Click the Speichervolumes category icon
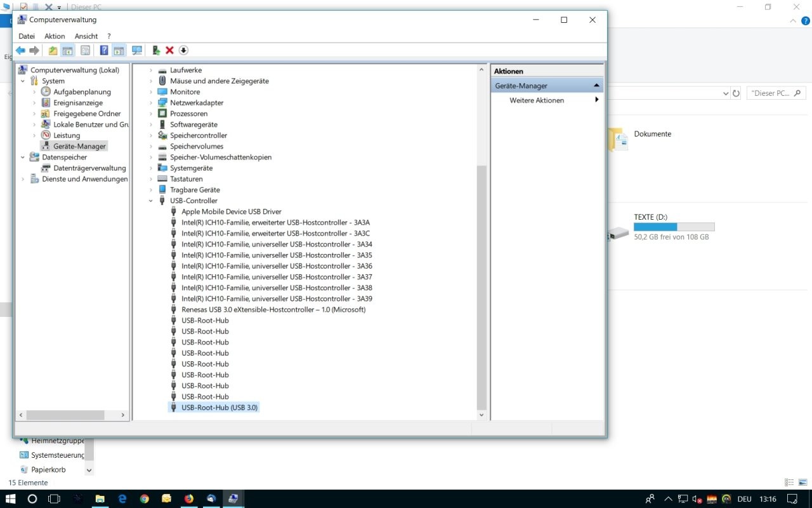 162,146
